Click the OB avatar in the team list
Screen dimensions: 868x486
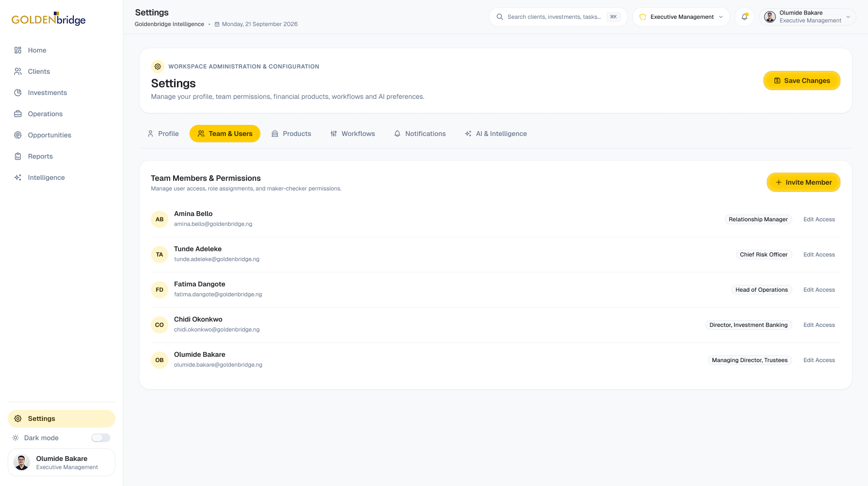tap(160, 360)
